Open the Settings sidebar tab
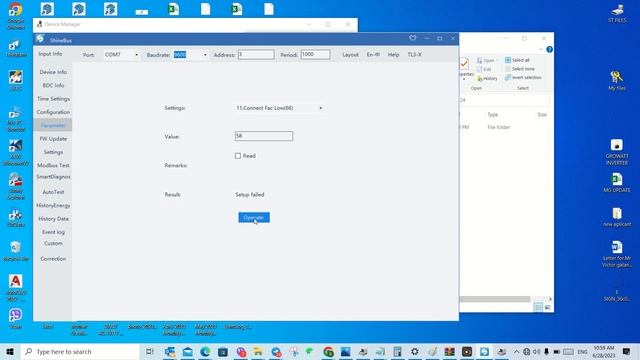This screenshot has width=640, height=360. point(53,152)
